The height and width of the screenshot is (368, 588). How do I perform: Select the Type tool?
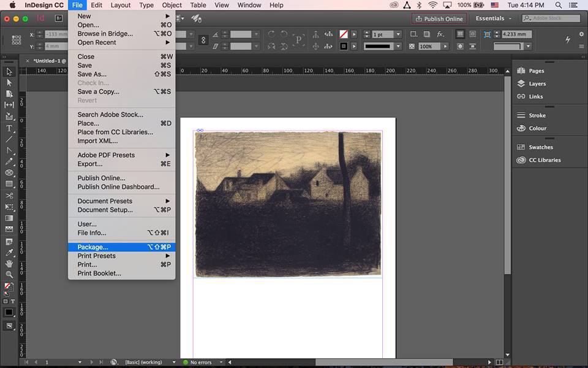[x=9, y=128]
